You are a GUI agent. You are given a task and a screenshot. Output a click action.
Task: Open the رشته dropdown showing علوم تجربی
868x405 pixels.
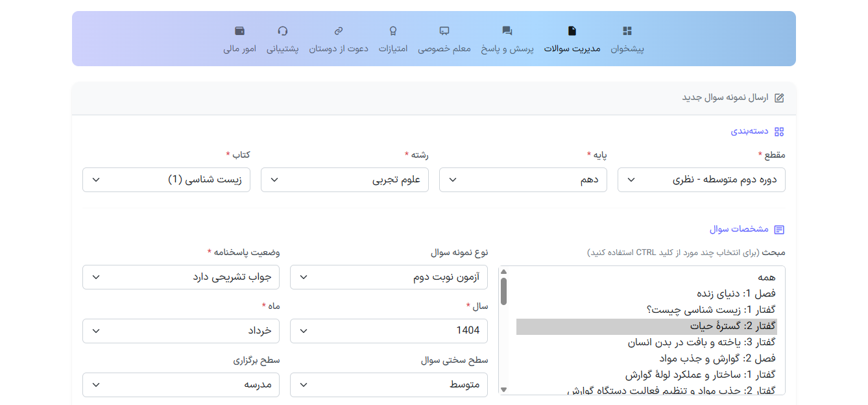pos(344,180)
